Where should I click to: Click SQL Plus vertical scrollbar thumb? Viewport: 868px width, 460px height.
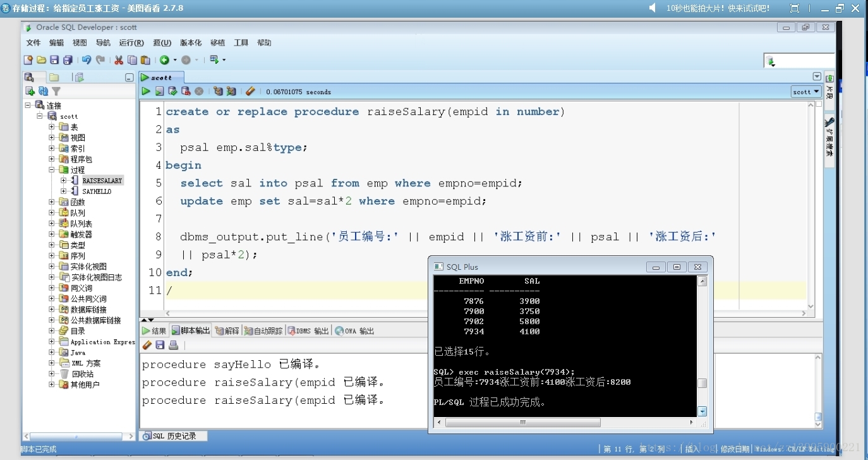click(702, 383)
